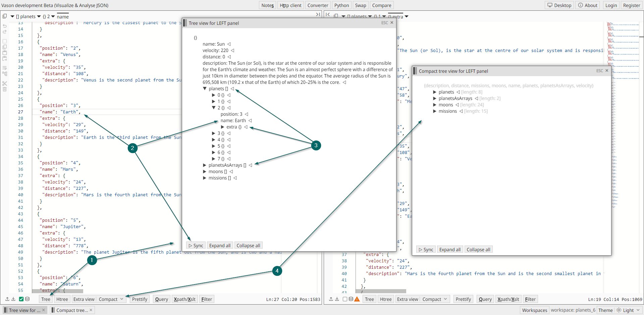Click the download icon in left panel footer
Viewport: 644px width, 315px height.
tap(13, 299)
